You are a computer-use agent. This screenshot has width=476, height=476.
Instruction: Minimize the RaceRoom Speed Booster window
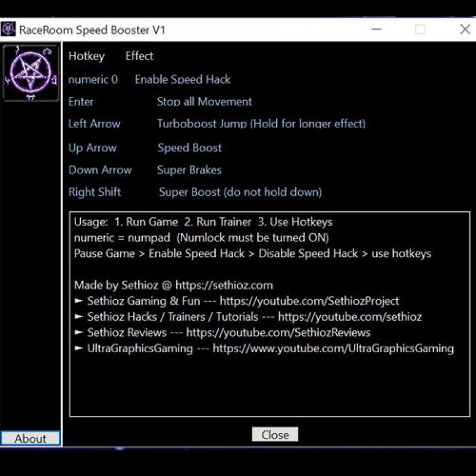pos(377,29)
